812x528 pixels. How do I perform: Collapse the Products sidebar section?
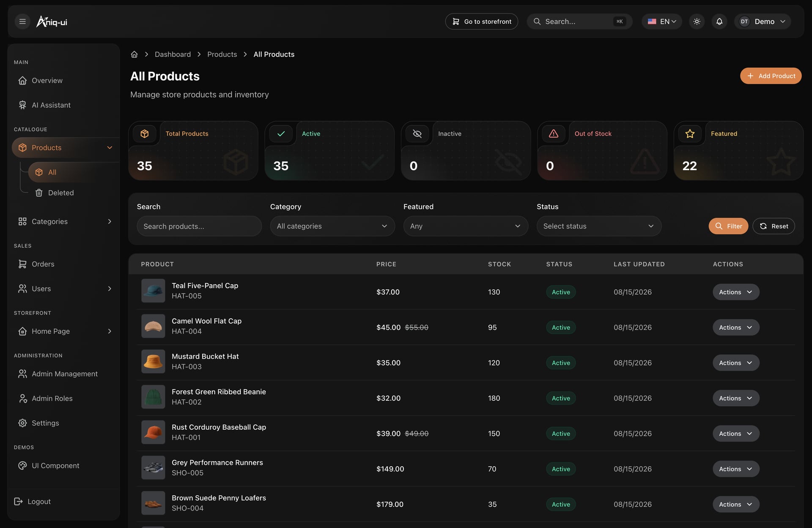tap(110, 148)
